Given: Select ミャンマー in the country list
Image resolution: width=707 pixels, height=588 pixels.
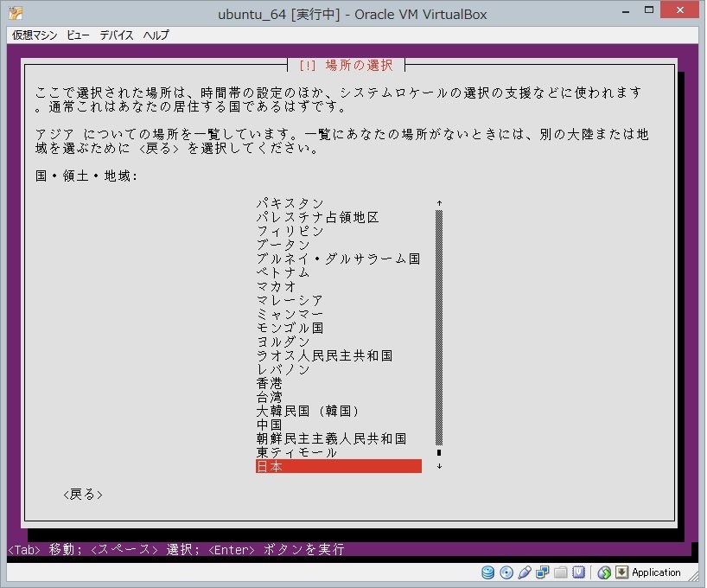Looking at the screenshot, I should tap(290, 314).
